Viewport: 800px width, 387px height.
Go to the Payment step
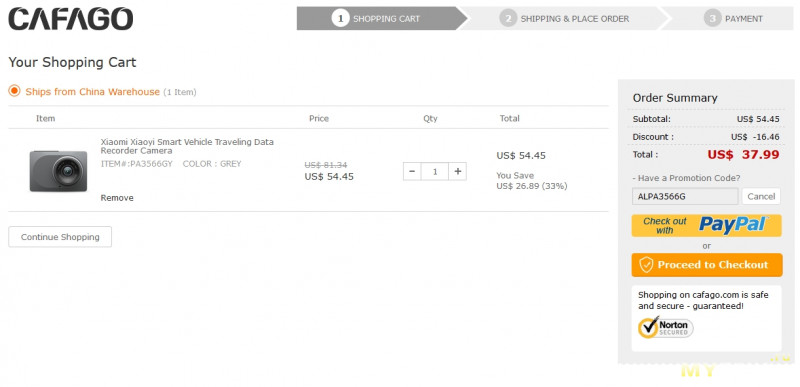coord(733,18)
